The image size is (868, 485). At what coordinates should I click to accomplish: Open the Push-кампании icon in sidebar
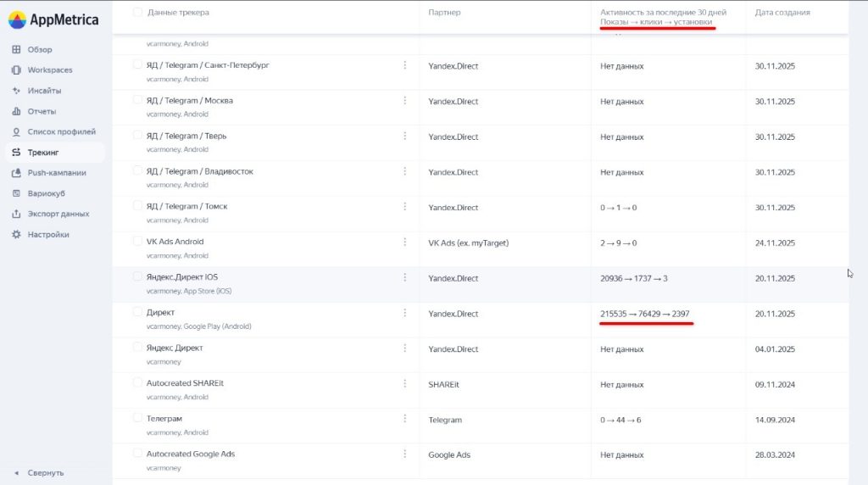pyautogui.click(x=16, y=173)
